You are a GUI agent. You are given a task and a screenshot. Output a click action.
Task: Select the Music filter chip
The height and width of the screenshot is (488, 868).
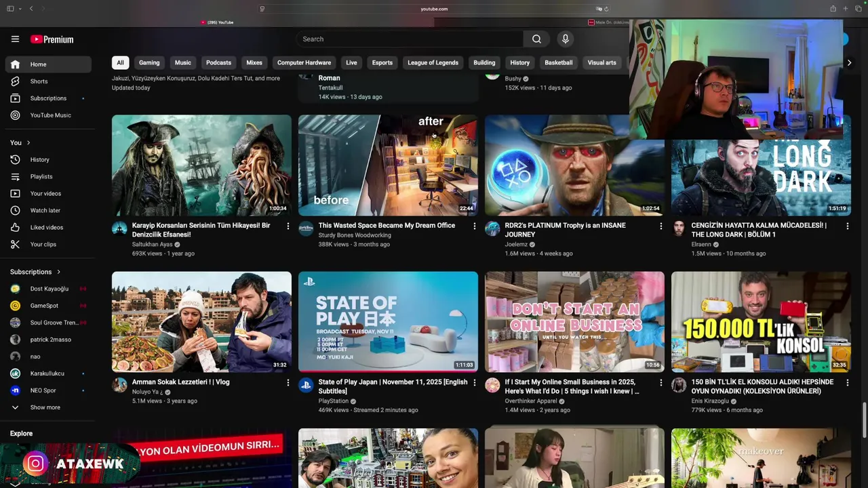click(183, 63)
